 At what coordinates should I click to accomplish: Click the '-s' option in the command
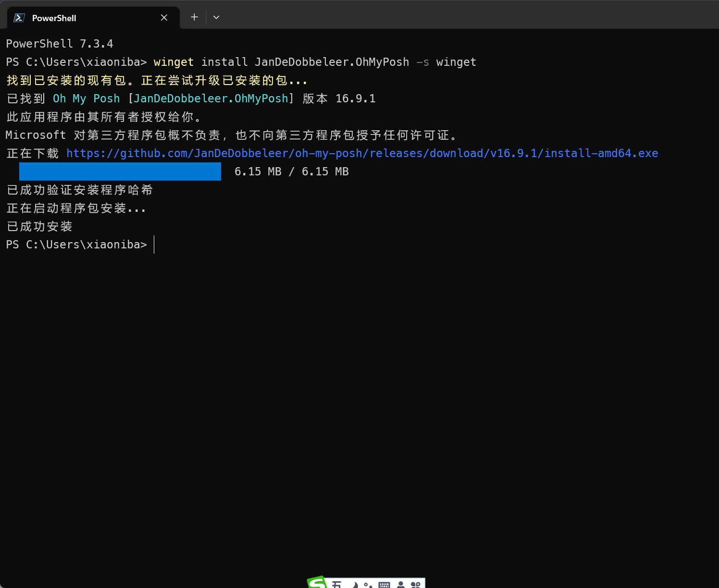(423, 62)
